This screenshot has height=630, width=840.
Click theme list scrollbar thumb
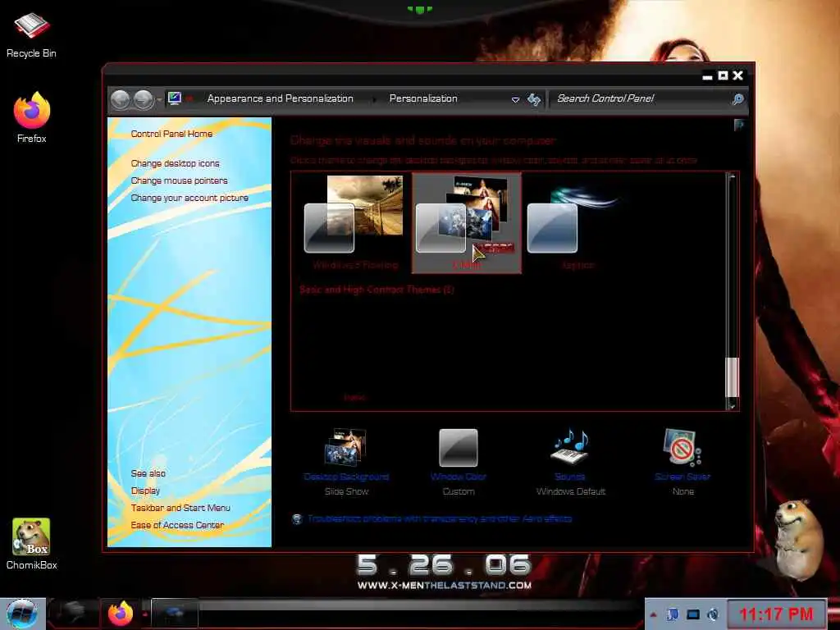732,377
